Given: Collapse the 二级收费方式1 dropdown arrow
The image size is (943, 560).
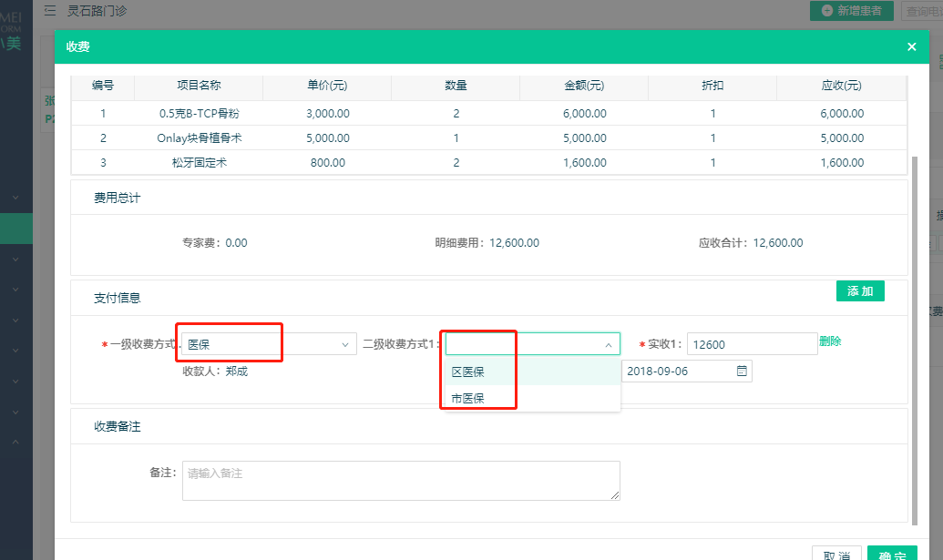Looking at the screenshot, I should (x=609, y=344).
